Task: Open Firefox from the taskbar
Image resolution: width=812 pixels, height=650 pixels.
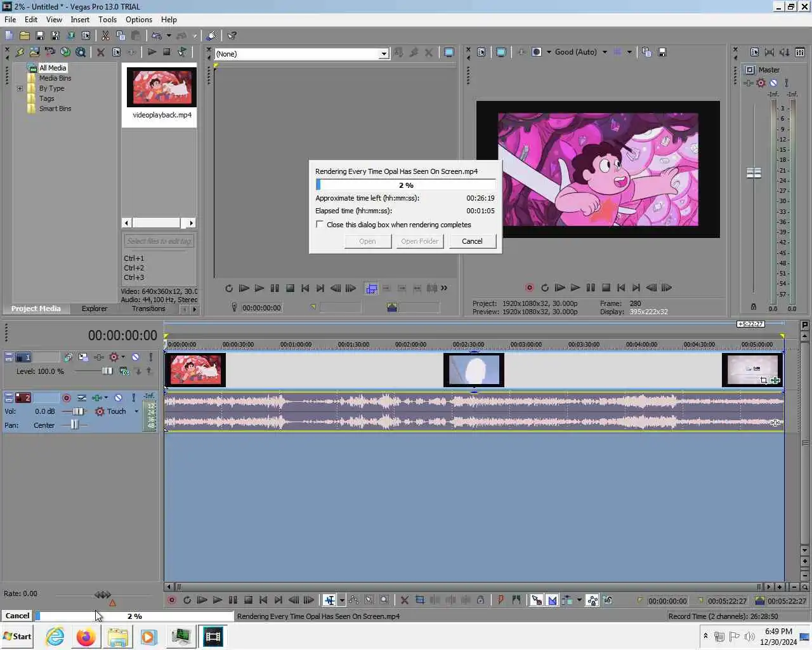Action: point(86,637)
